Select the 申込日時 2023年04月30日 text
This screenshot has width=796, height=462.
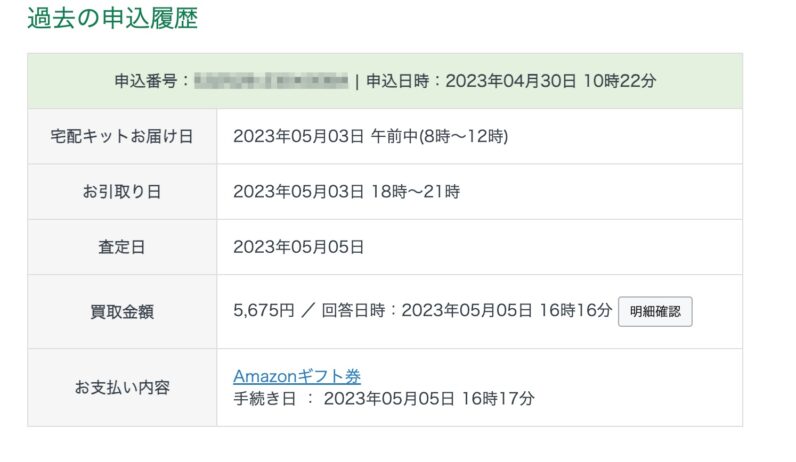pos(511,81)
